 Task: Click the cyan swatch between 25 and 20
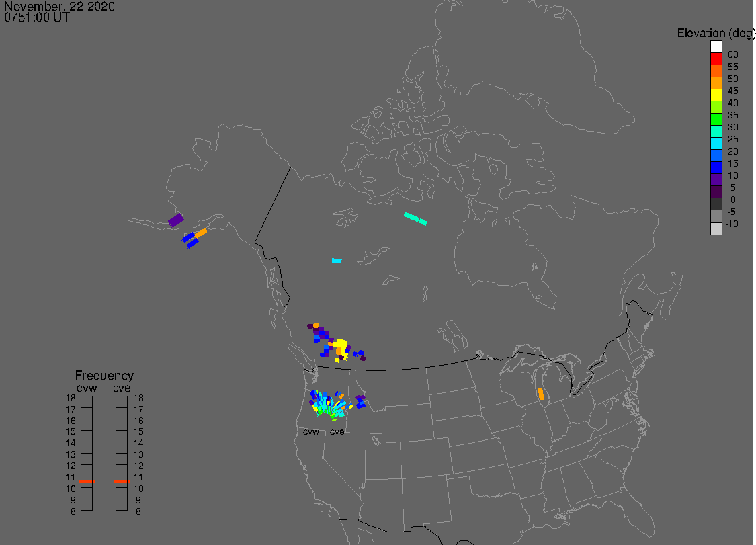pyautogui.click(x=716, y=143)
